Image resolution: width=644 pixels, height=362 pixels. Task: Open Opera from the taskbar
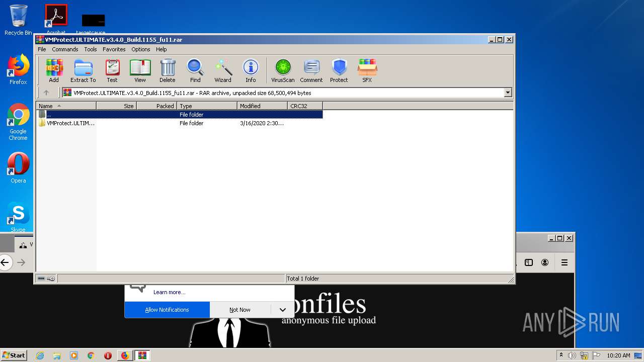(108, 355)
